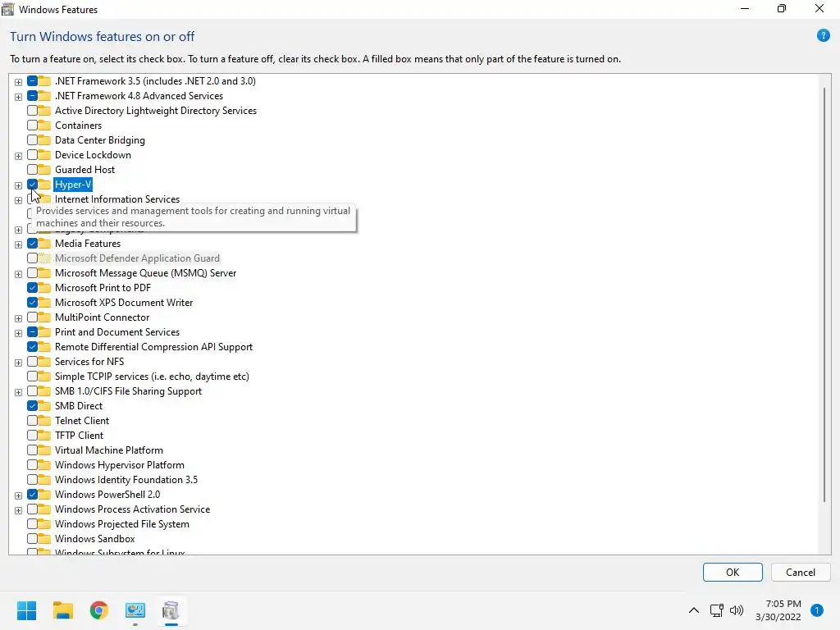The image size is (840, 630).
Task: Expand the Device Lockdown node
Action: tap(18, 156)
